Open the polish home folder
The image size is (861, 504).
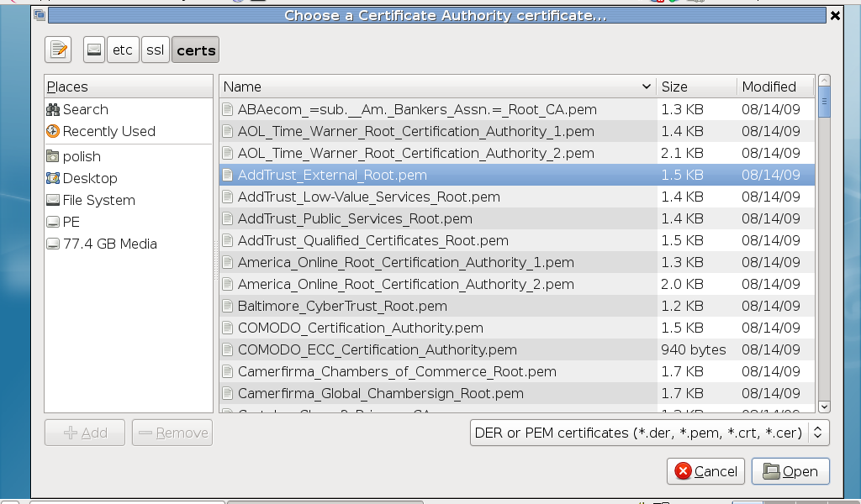click(x=82, y=156)
